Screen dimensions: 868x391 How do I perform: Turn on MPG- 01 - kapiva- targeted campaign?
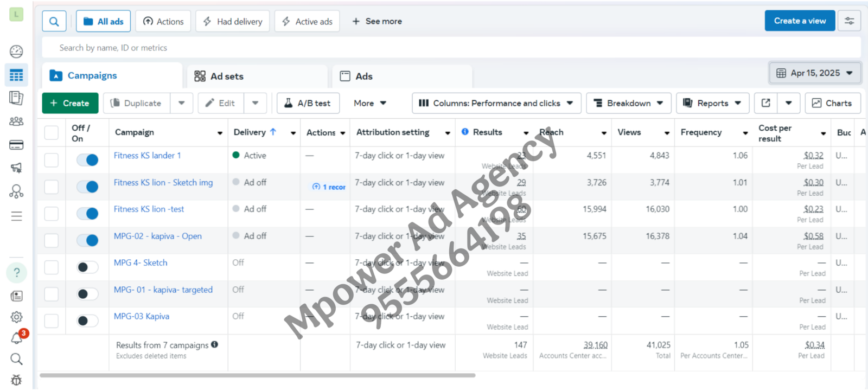(x=87, y=294)
